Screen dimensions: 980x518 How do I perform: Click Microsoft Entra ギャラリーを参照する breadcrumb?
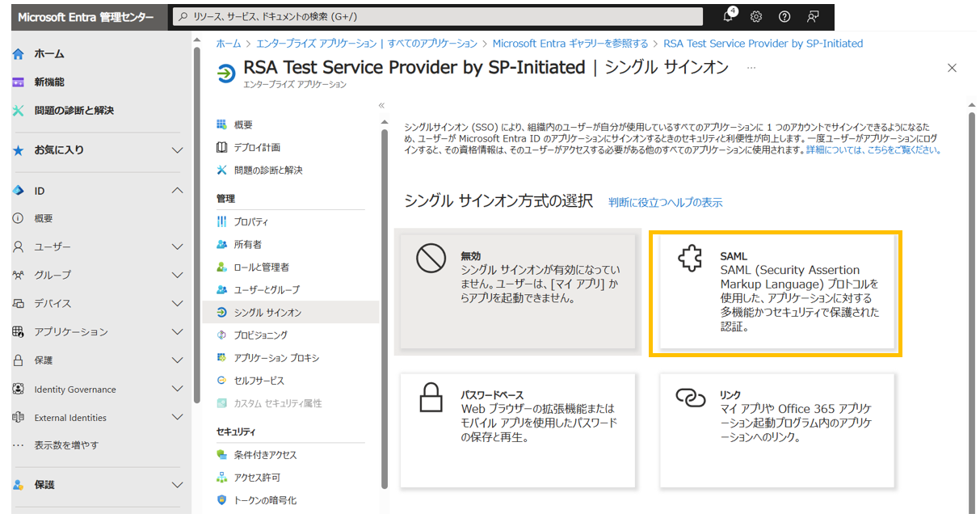(x=570, y=44)
